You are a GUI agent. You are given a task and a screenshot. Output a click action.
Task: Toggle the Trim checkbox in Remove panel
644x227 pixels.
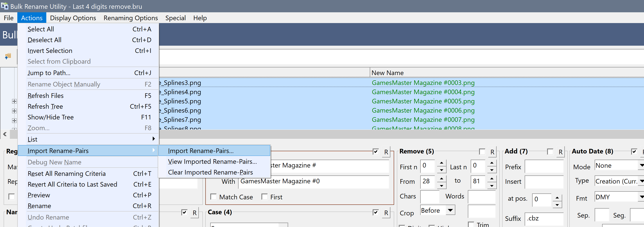(x=471, y=224)
